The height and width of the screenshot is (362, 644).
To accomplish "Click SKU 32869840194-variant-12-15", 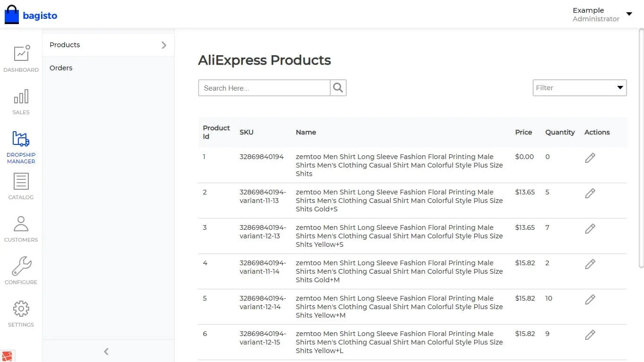I will tap(263, 338).
